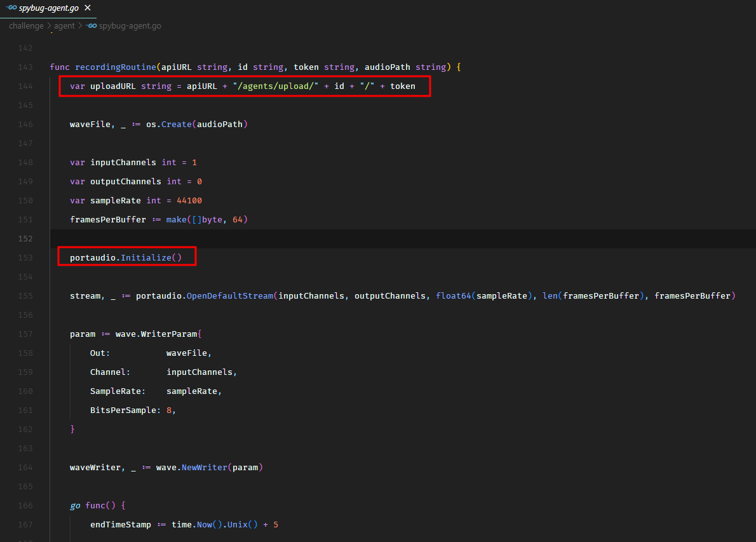Open the challenge breadcrumb folder
Viewport: 756px width, 542px height.
(26, 26)
